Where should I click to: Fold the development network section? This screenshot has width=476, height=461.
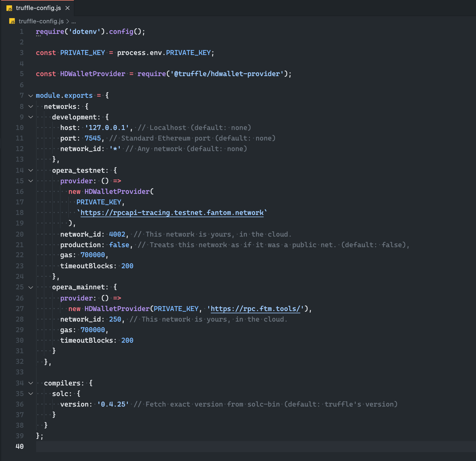point(31,117)
